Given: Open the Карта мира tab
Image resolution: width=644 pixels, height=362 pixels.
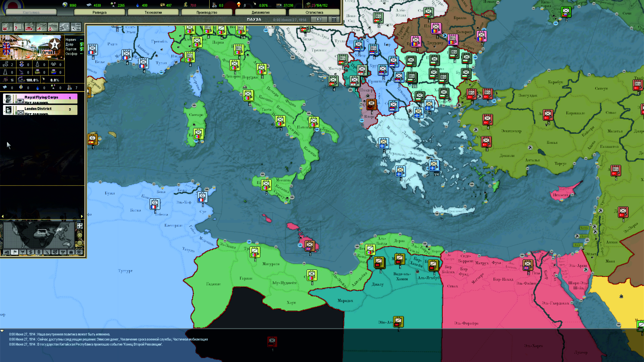Looking at the screenshot, I should pos(31,13).
